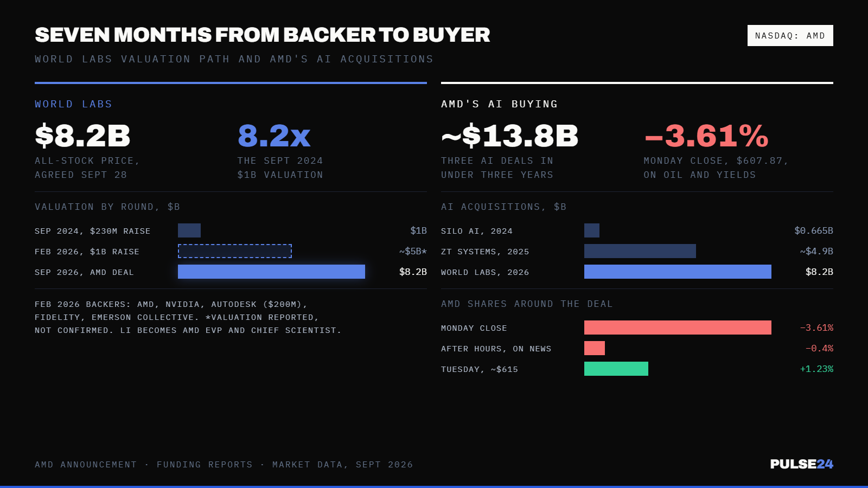Click the '~$4.9B' value label
Image resolution: width=868 pixels, height=488 pixels.
[x=816, y=252]
